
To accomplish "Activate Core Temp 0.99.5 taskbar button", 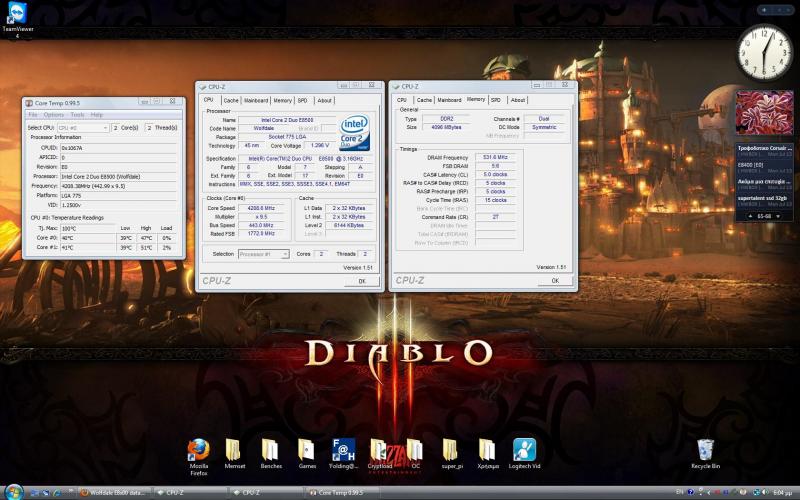I will coord(342,492).
